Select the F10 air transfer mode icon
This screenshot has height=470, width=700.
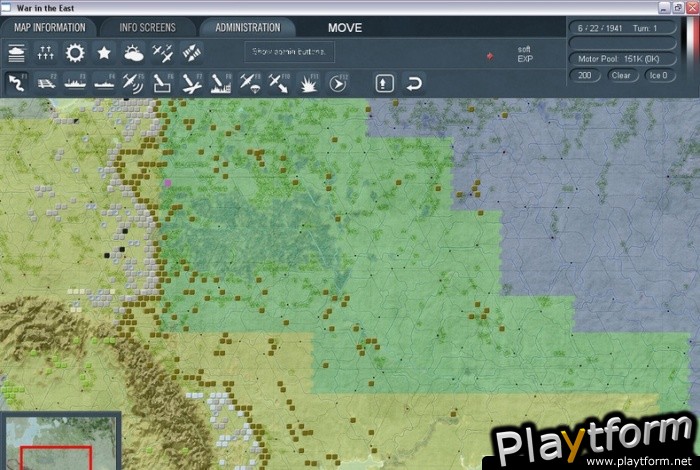(279, 83)
